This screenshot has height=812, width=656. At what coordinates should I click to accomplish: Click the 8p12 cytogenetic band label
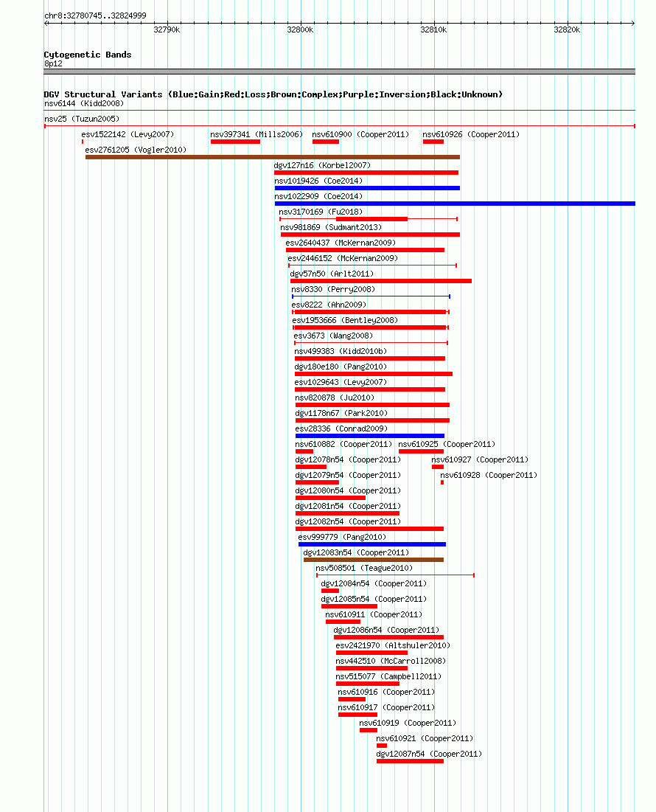click(53, 64)
